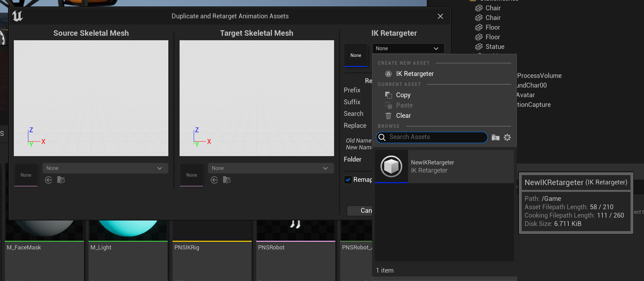Click the Target Skeletal Mesh preview viewport

257,98
